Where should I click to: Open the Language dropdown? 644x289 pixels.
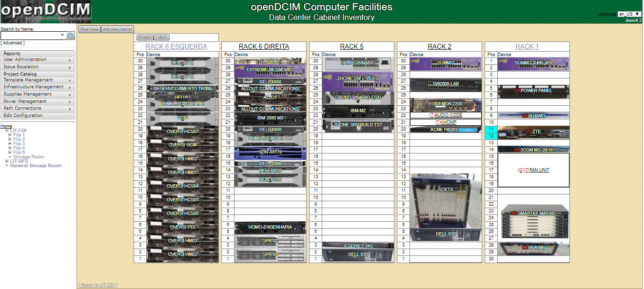[x=629, y=14]
